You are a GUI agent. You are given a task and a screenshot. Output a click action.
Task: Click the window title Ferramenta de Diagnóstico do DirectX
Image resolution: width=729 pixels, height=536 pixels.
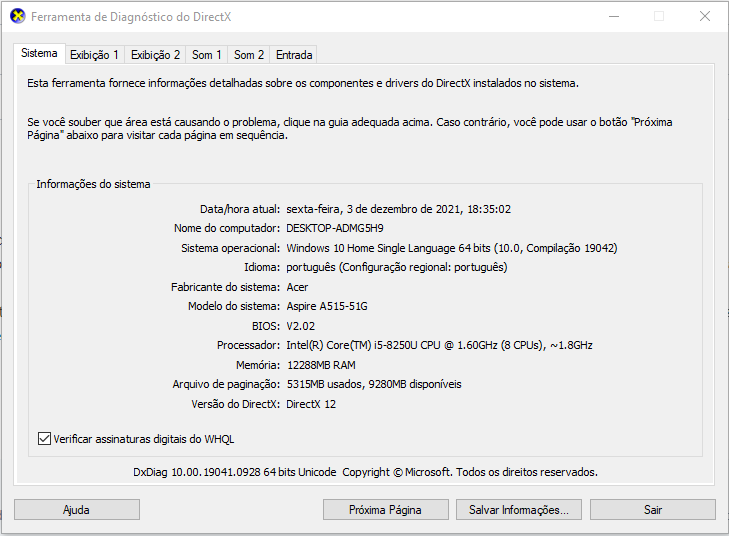click(131, 17)
